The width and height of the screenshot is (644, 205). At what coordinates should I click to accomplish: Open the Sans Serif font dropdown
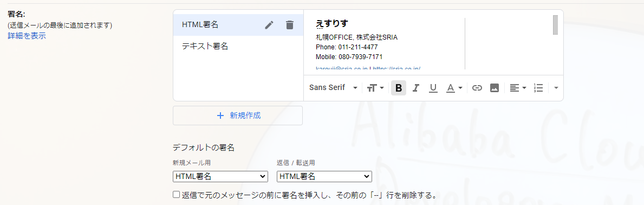(334, 88)
